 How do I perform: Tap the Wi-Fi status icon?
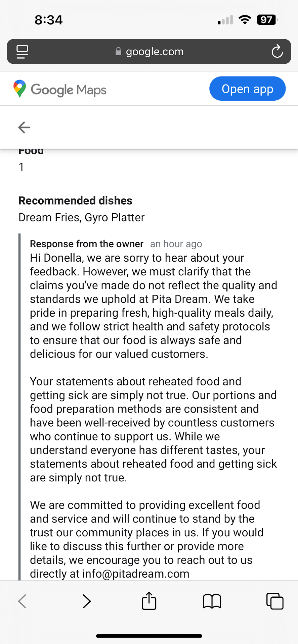[x=245, y=20]
